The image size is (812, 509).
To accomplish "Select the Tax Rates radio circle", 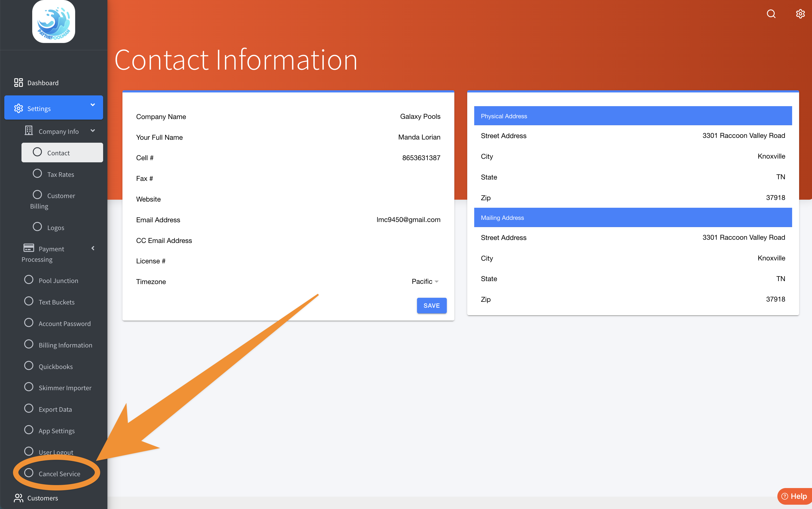I will click(x=37, y=174).
